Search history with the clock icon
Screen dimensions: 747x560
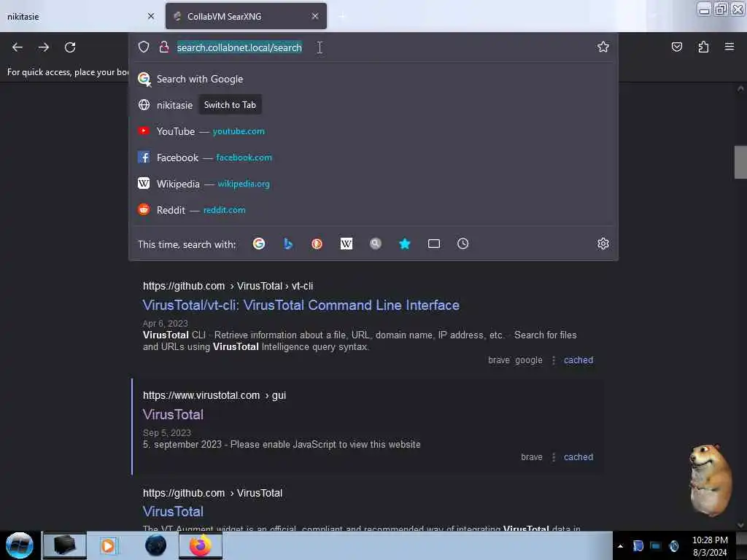462,244
